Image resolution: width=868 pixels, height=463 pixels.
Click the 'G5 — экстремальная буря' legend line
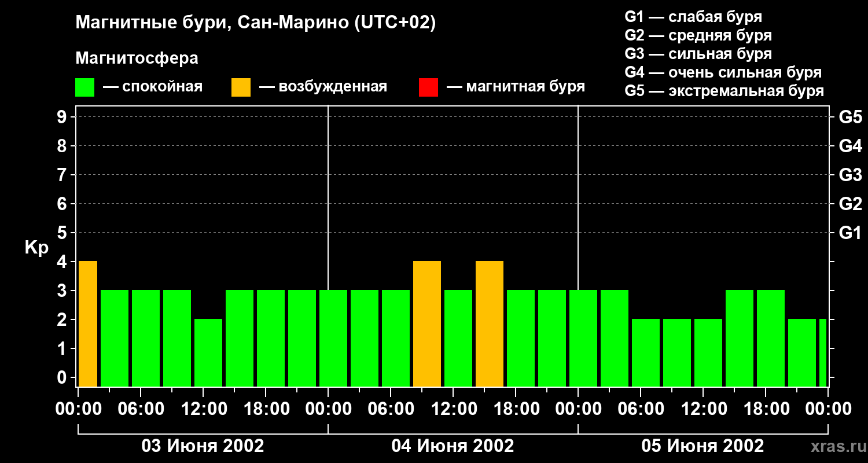tap(724, 91)
